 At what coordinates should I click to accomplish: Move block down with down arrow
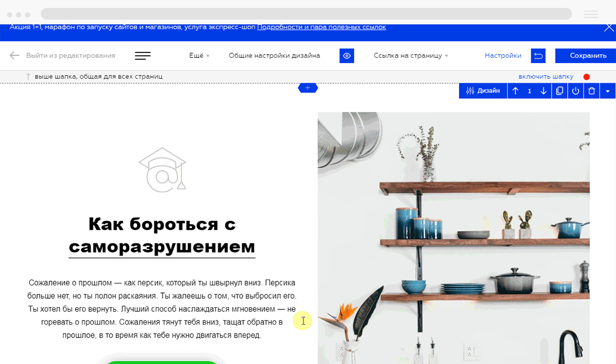pyautogui.click(x=543, y=91)
